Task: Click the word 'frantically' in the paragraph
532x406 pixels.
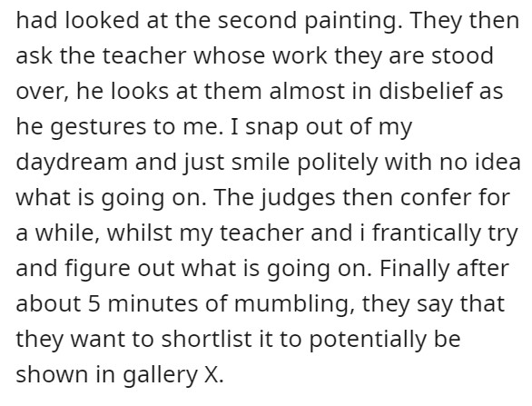Action: (427, 233)
